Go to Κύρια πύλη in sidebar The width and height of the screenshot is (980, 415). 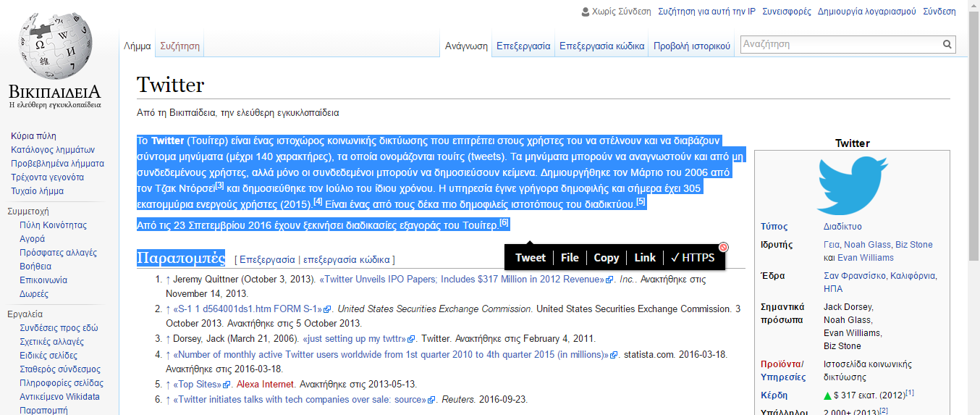pos(33,136)
